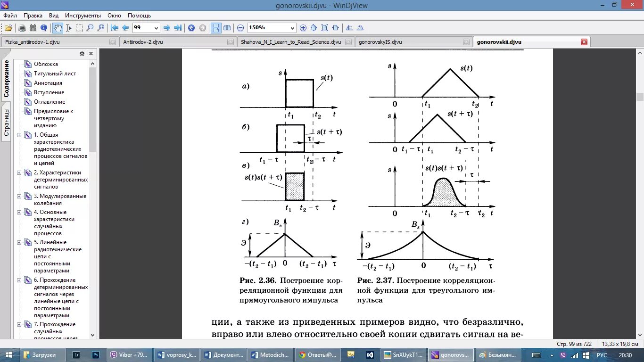Viewport: 644px width, 362px height.
Task: Click the fit page icon
Action: coord(314,28)
